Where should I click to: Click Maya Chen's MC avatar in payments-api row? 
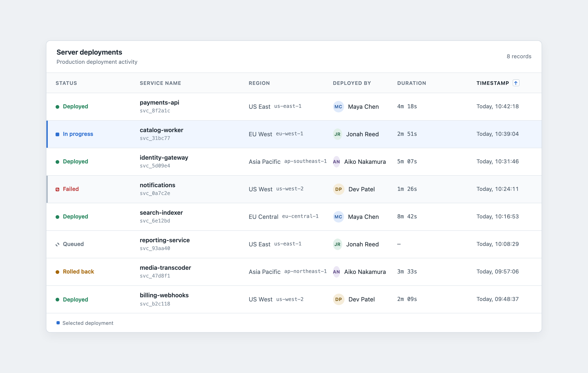click(x=338, y=107)
